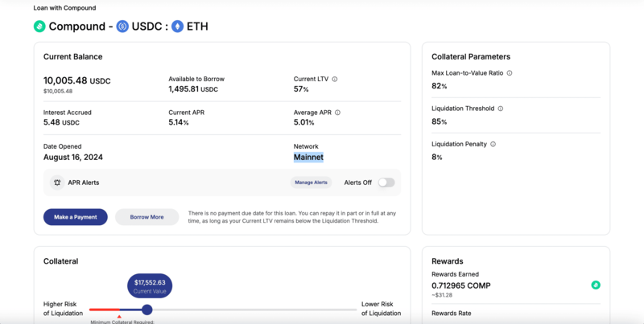Screen dimensions: 644x324
Task: Click the Manage Alerts button
Action: 311,183
